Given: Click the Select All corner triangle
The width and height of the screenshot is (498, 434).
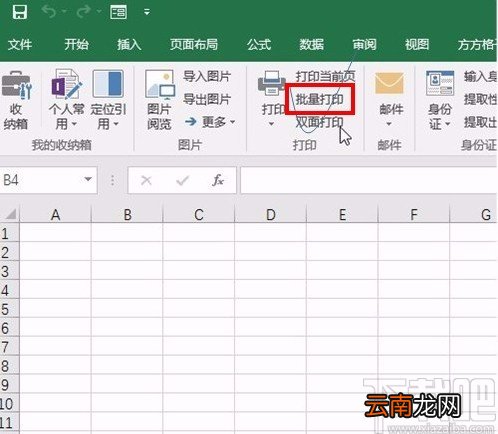Looking at the screenshot, I should pyautogui.click(x=10, y=214).
